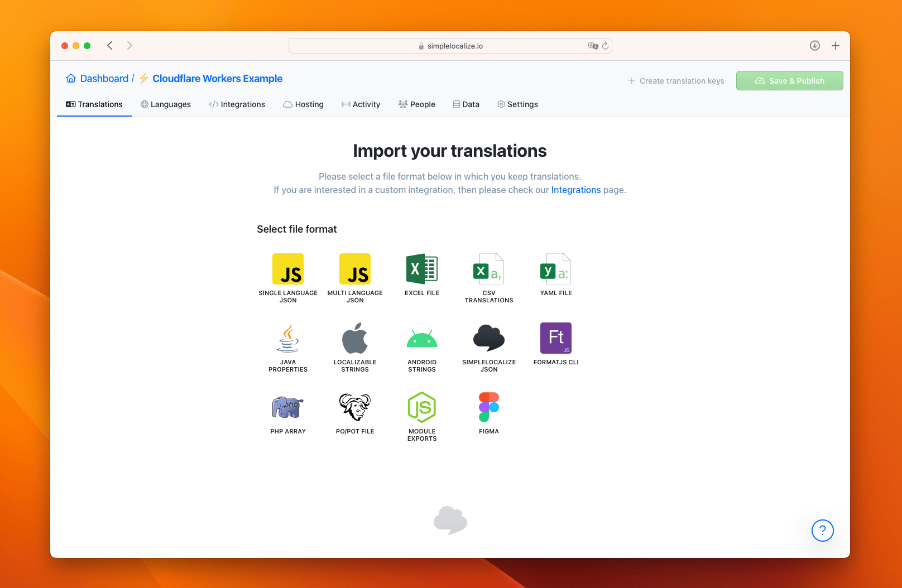The height and width of the screenshot is (588, 902).
Task: Pick Localizable Strings Apple icon
Action: click(x=355, y=338)
